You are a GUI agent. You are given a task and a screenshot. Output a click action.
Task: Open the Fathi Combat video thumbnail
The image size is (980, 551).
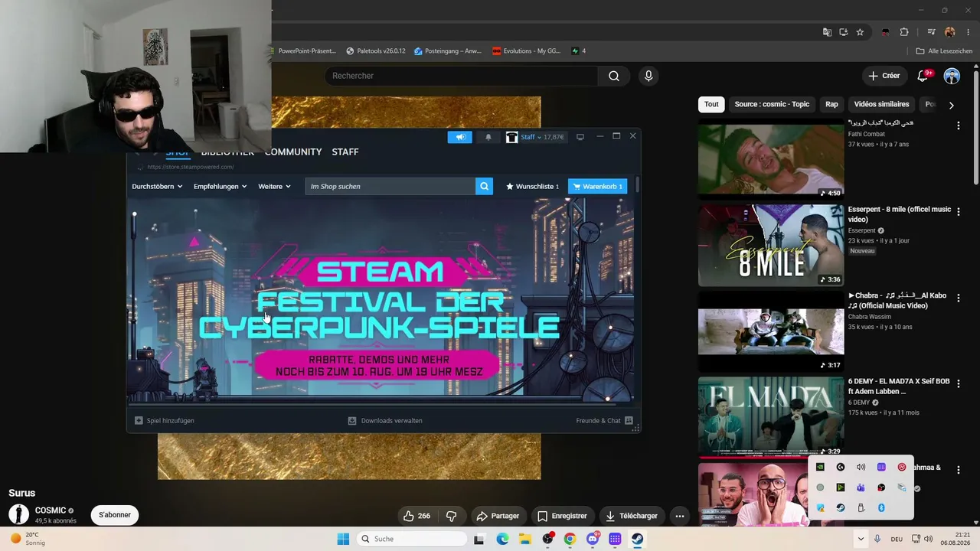pyautogui.click(x=771, y=158)
